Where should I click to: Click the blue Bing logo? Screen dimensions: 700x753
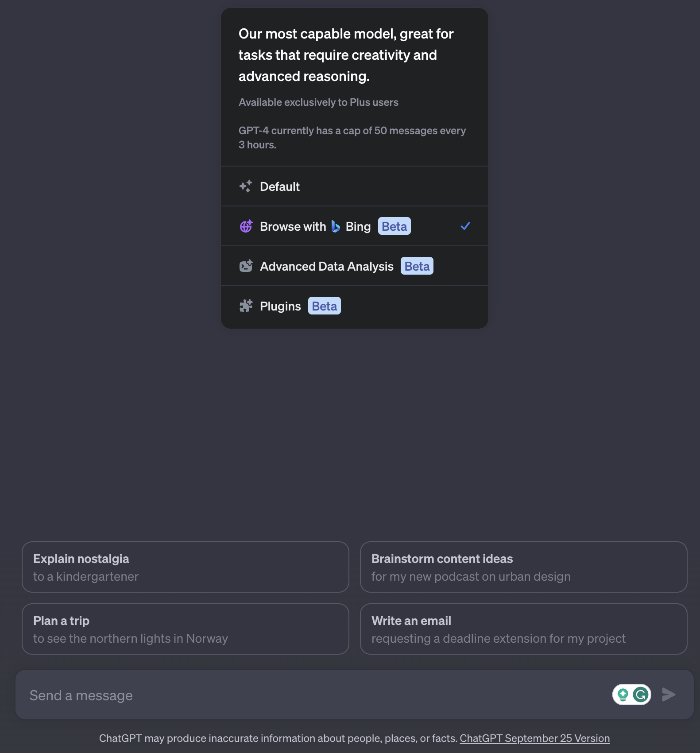[336, 227]
